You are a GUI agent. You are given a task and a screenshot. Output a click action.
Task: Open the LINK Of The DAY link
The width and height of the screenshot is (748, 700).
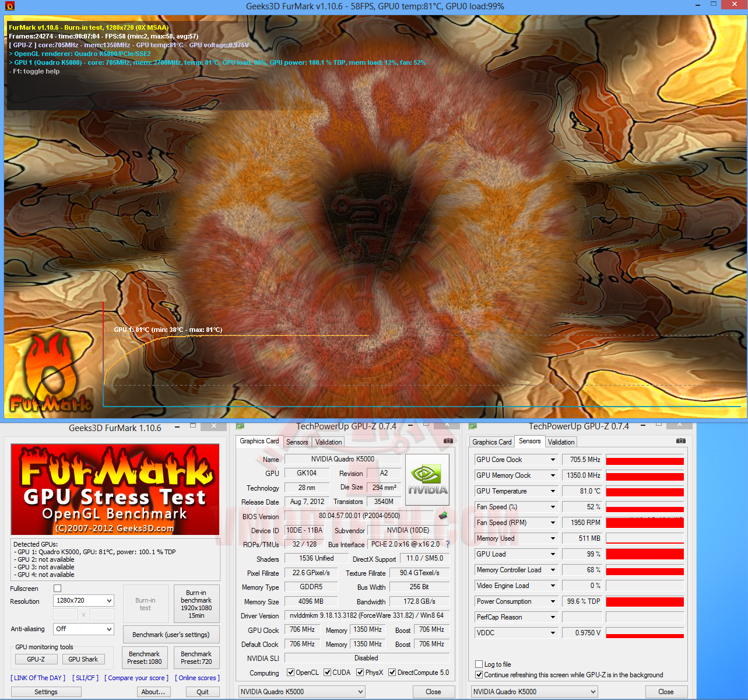[x=38, y=678]
